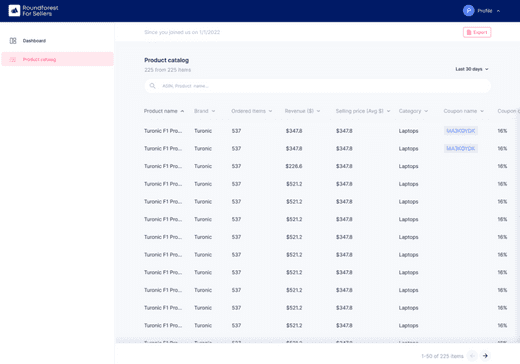
Task: Click the Roundforest For Sellers logo
Action: (33, 11)
